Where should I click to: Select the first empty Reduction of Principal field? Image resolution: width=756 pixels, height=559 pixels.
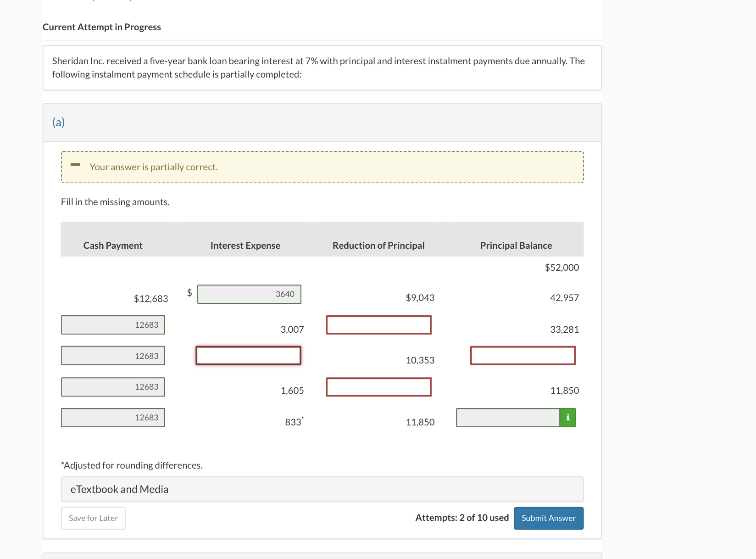(x=378, y=324)
